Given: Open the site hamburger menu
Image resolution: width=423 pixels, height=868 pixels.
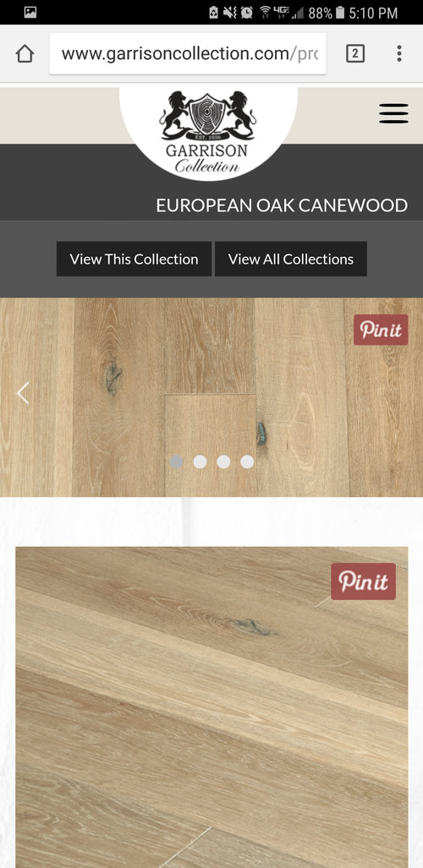Looking at the screenshot, I should (x=393, y=113).
